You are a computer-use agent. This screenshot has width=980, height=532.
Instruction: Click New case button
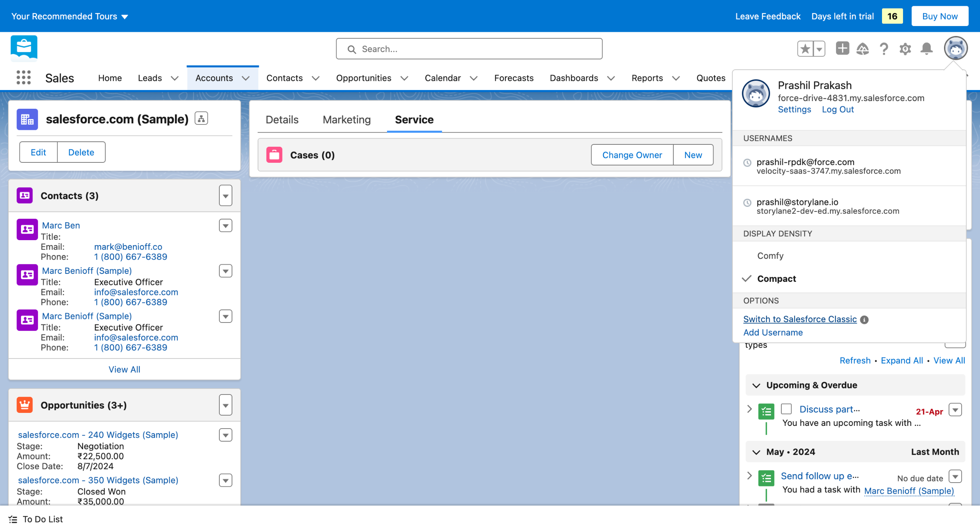pyautogui.click(x=693, y=155)
